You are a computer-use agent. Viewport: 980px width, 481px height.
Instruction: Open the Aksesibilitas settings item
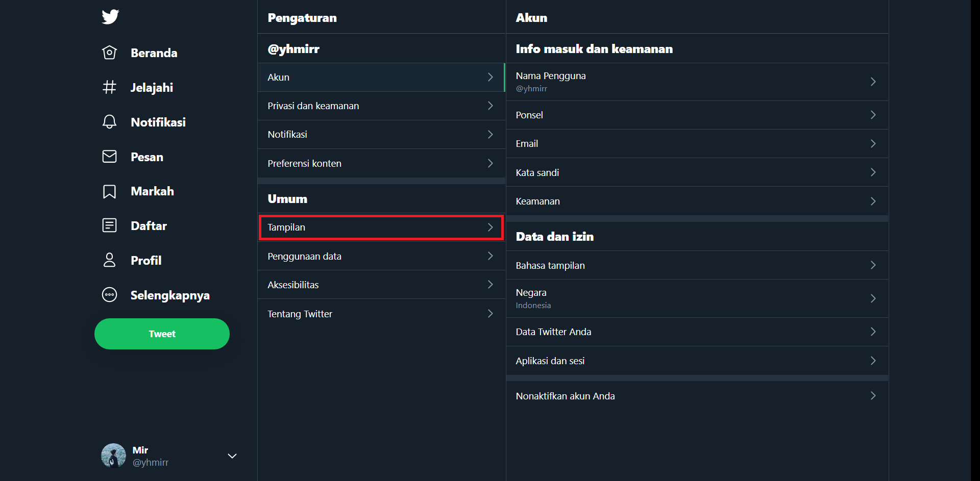pos(381,285)
